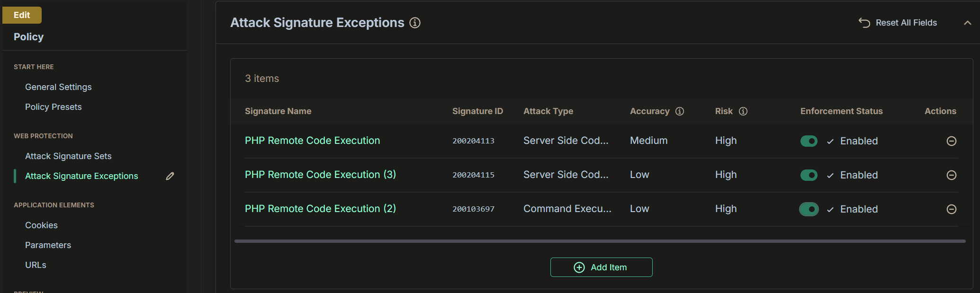
Task: Collapse the Attack Signature Exceptions section chevron
Action: pos(967,23)
